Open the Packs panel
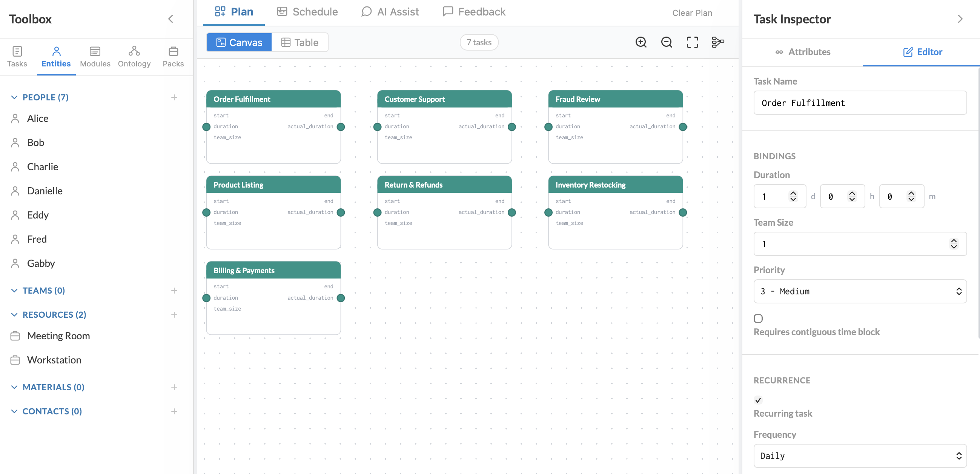 (x=173, y=56)
